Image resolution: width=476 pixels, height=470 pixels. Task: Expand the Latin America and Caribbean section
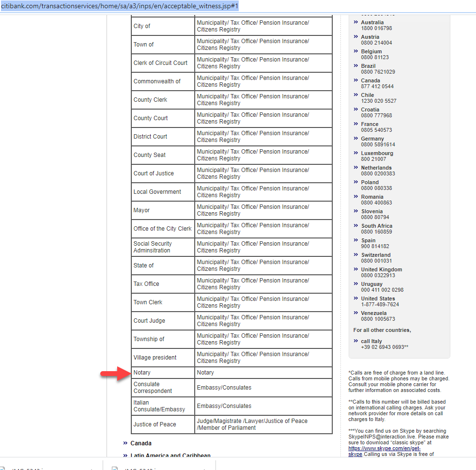pos(170,455)
